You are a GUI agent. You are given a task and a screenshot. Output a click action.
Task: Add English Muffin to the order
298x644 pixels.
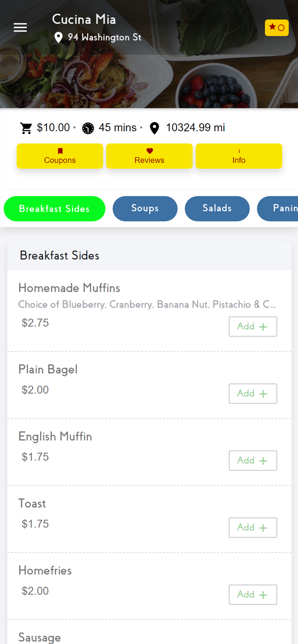click(253, 460)
